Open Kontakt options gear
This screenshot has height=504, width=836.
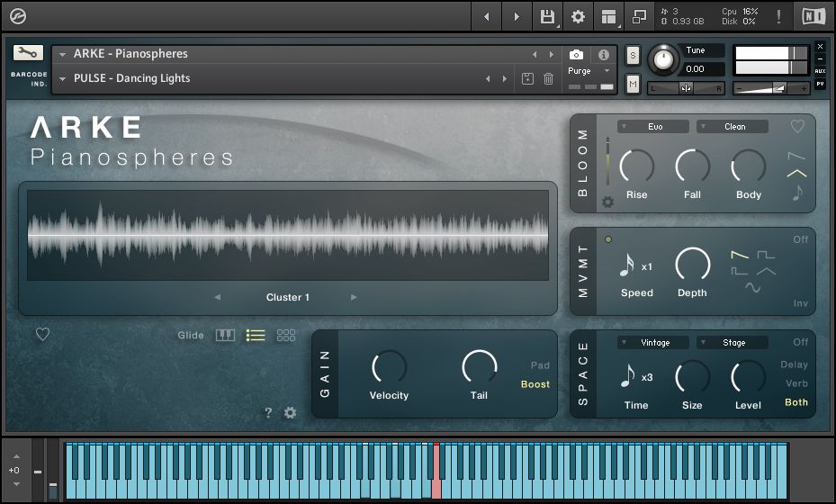pos(578,16)
